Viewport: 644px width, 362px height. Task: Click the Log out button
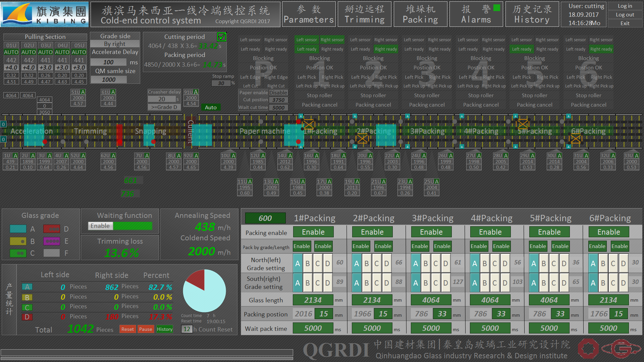click(625, 15)
